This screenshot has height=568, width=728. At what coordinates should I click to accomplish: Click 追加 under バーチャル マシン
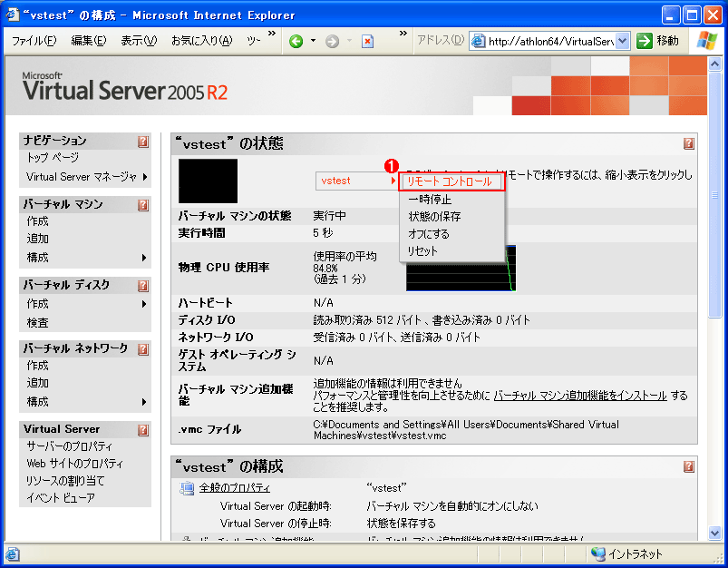pyautogui.click(x=37, y=239)
